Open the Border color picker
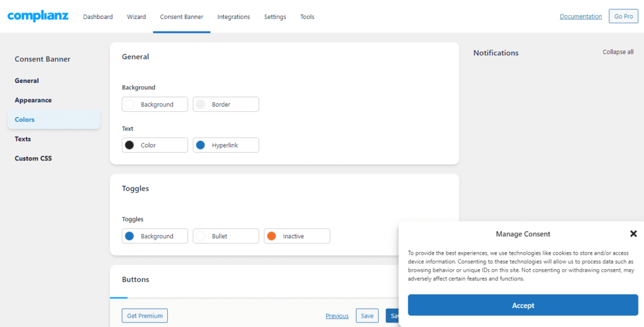The width and height of the screenshot is (644, 327). [x=226, y=104]
